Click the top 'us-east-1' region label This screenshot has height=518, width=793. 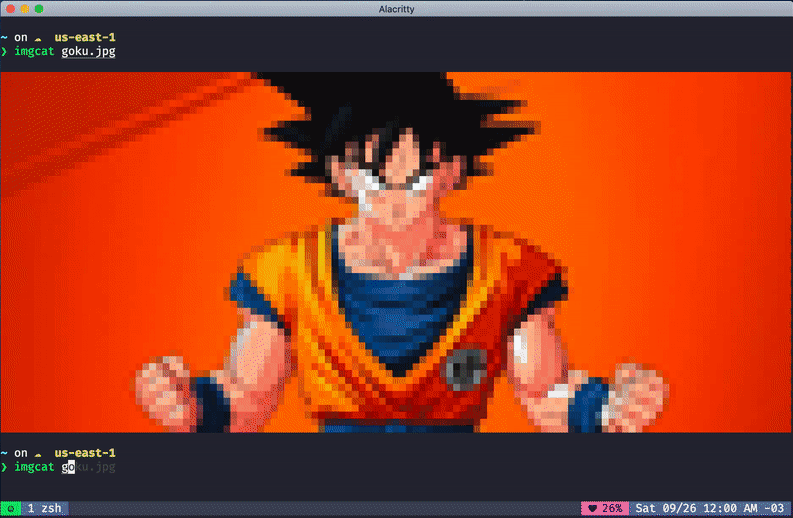pyautogui.click(x=85, y=37)
